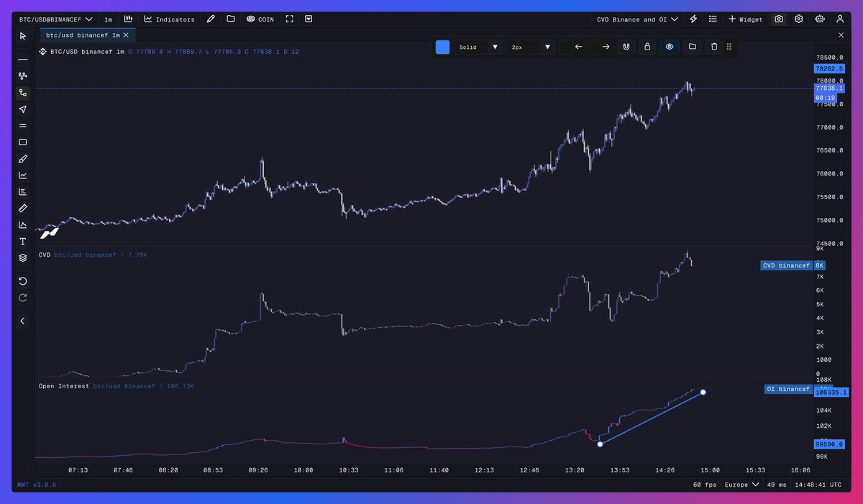863x504 pixels.
Task: Open the BTC/USD@BINANCEF symbol dropdown
Action: [x=55, y=19]
